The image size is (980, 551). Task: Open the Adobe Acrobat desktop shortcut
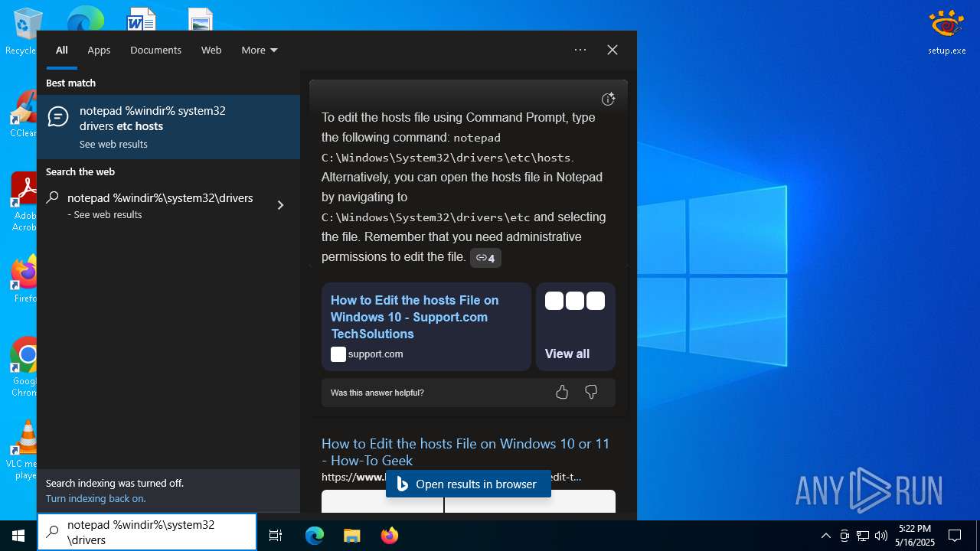tap(24, 201)
